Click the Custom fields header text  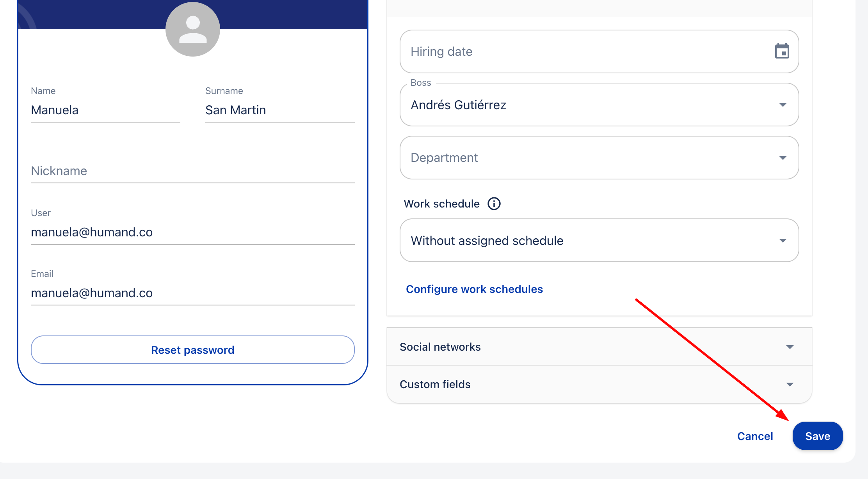tap(435, 384)
